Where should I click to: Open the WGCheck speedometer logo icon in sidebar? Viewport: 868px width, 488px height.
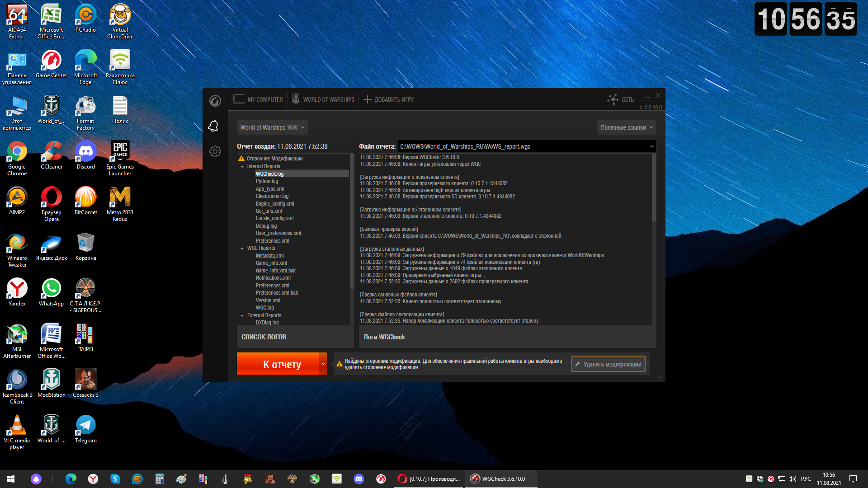pos(215,100)
